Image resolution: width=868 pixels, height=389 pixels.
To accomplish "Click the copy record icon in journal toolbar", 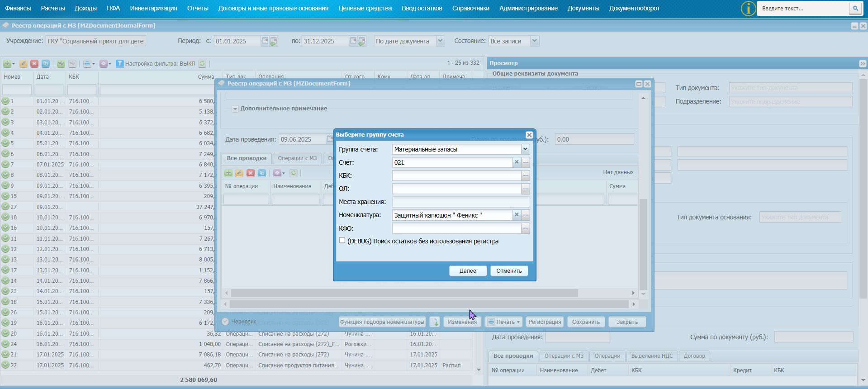I will click(46, 64).
